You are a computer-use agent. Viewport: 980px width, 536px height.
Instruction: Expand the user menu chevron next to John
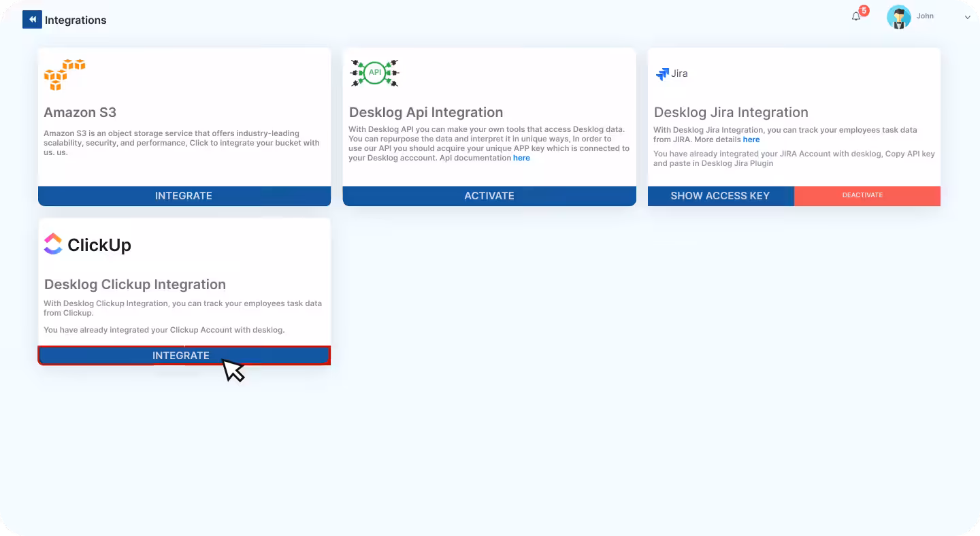click(967, 18)
